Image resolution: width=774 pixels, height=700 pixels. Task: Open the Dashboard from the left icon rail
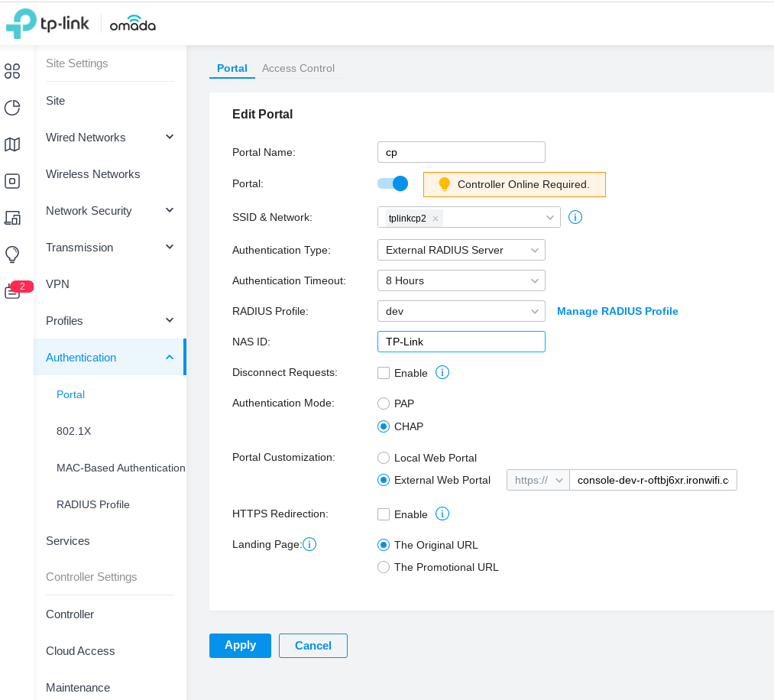(x=11, y=70)
